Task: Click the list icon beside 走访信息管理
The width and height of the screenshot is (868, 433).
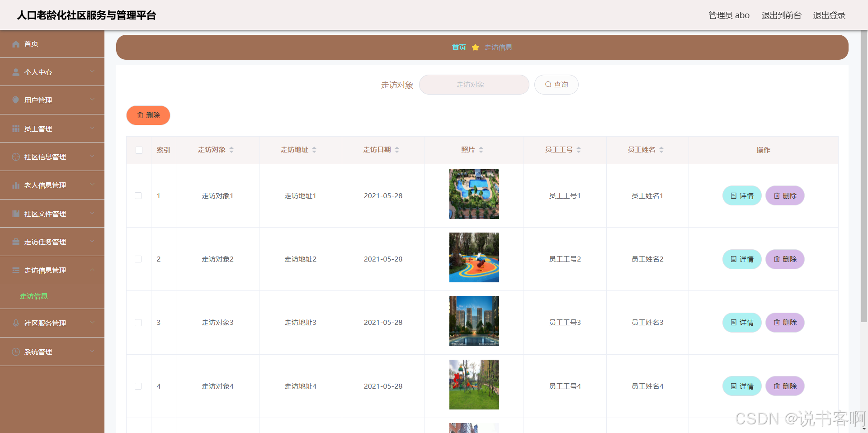Action: click(x=16, y=270)
